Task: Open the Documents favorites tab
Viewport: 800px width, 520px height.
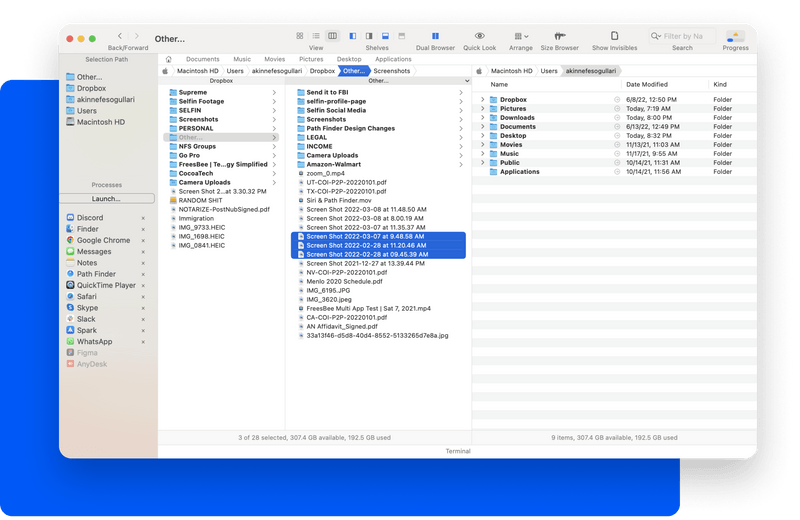Action: click(x=202, y=59)
